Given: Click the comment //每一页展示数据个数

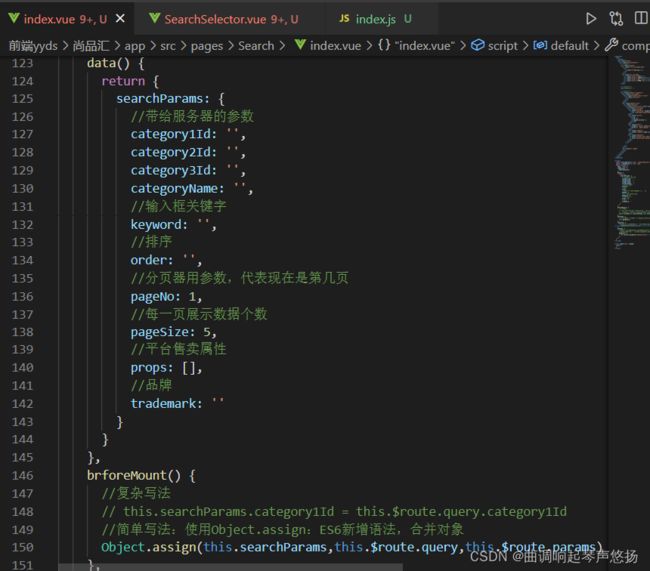Looking at the screenshot, I should 199,314.
